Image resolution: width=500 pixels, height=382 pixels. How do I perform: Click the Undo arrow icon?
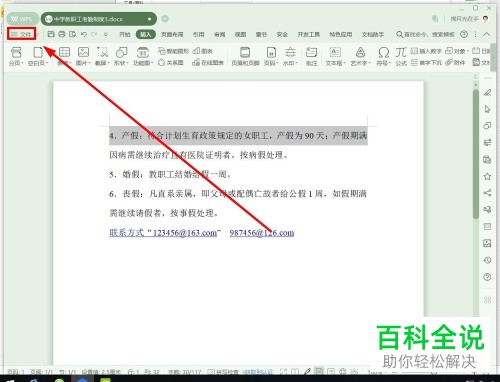pos(84,34)
